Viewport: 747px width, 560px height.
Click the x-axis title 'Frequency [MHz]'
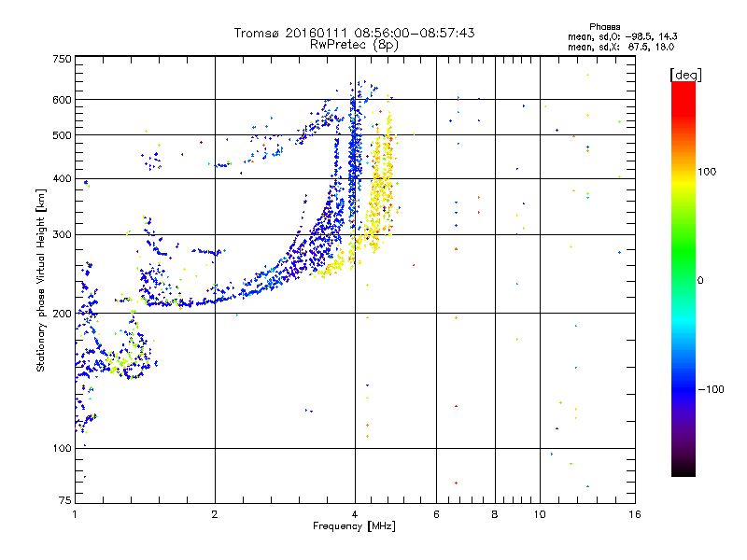pos(354,526)
